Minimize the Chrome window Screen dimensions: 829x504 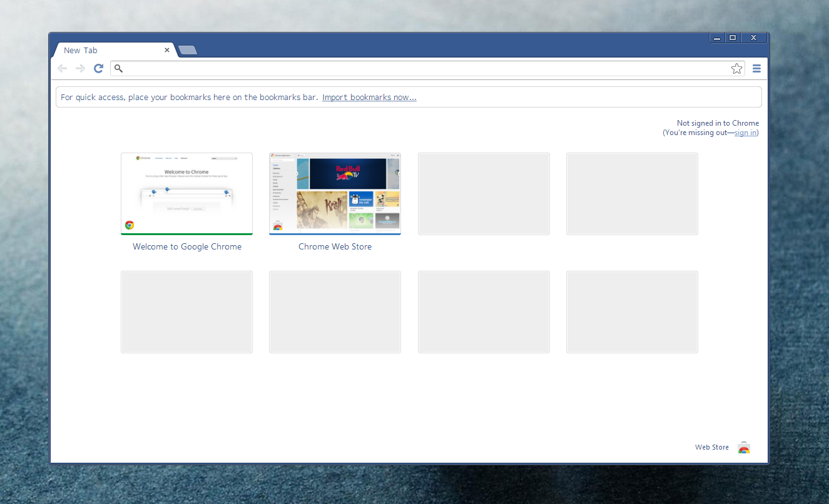[717, 38]
